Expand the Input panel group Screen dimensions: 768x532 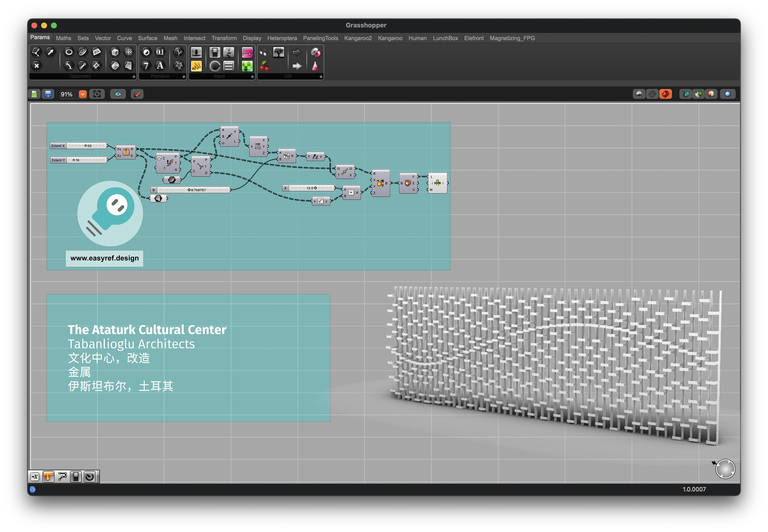point(252,77)
